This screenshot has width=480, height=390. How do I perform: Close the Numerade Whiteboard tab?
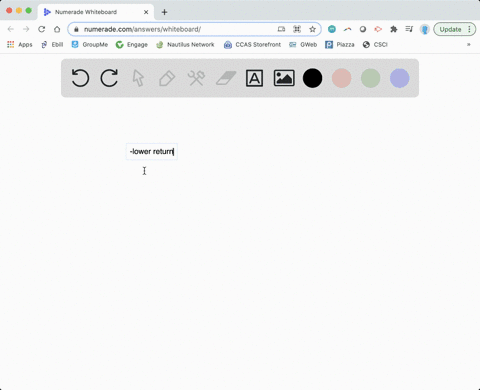[146, 12]
